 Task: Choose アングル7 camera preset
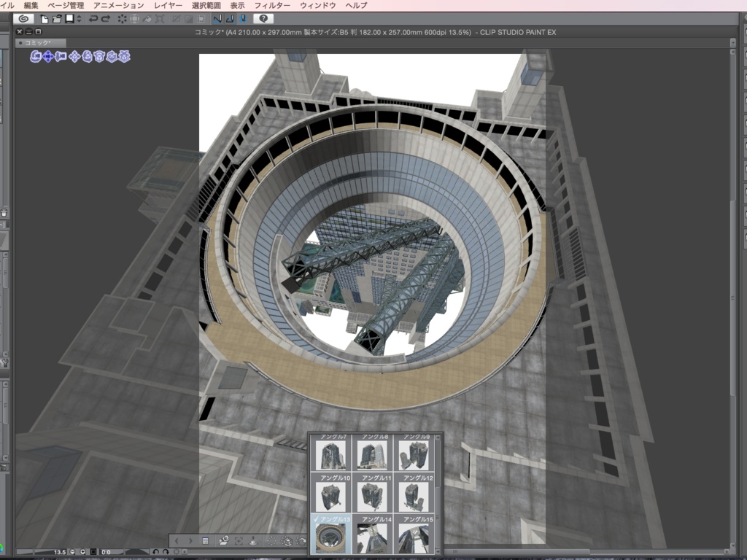332,452
